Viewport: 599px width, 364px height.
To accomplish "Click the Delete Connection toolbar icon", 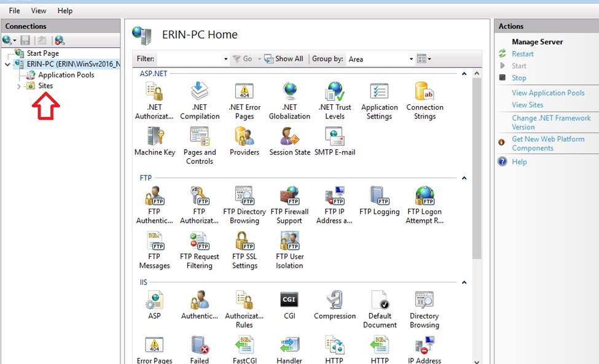I will [x=60, y=40].
